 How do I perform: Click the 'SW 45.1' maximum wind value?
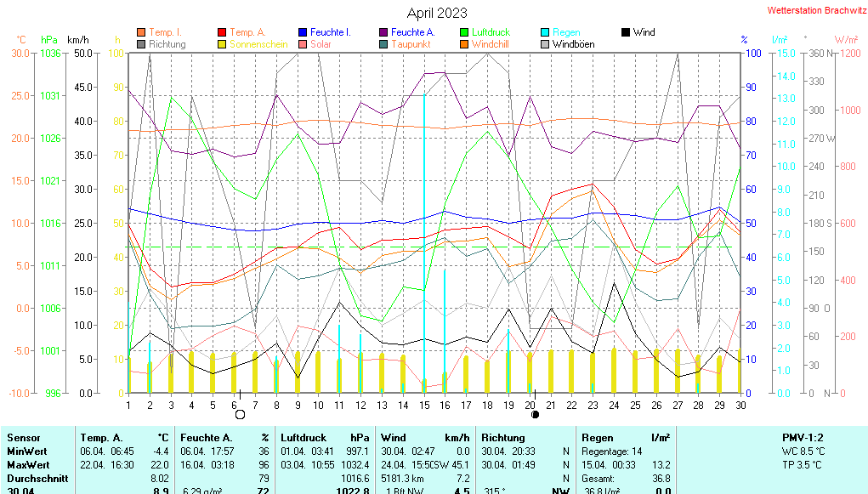click(x=452, y=465)
